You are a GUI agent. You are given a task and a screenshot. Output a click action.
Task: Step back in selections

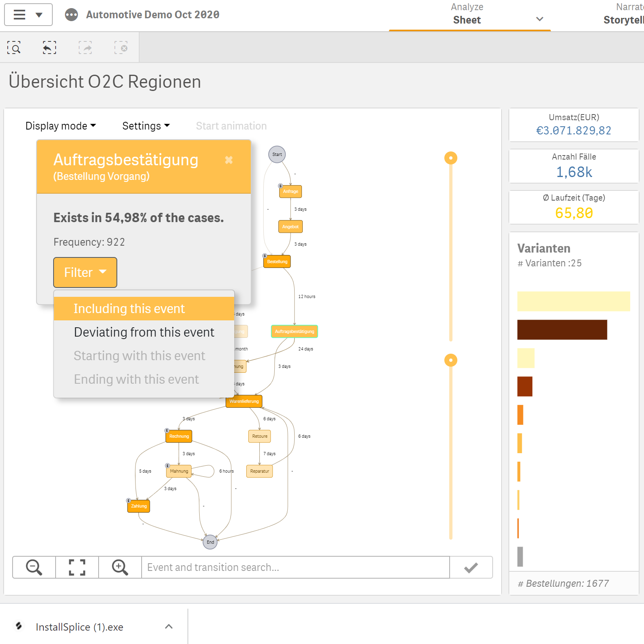click(50, 48)
